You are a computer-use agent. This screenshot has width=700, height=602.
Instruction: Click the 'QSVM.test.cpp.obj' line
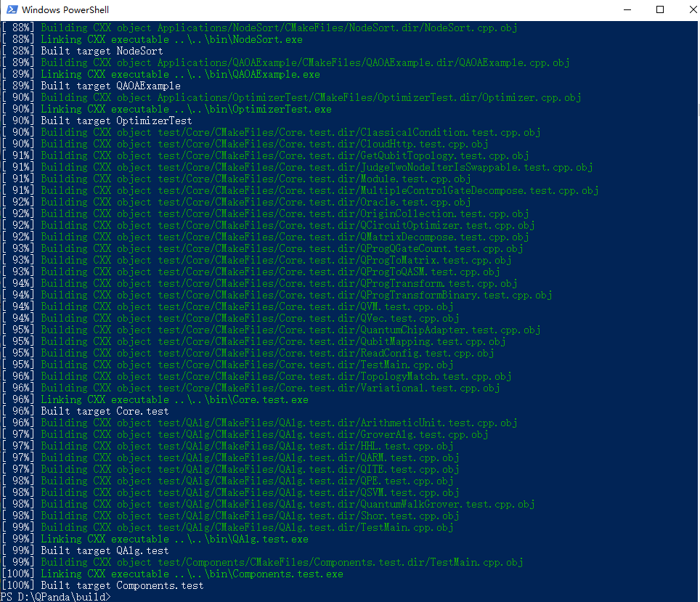[230, 492]
